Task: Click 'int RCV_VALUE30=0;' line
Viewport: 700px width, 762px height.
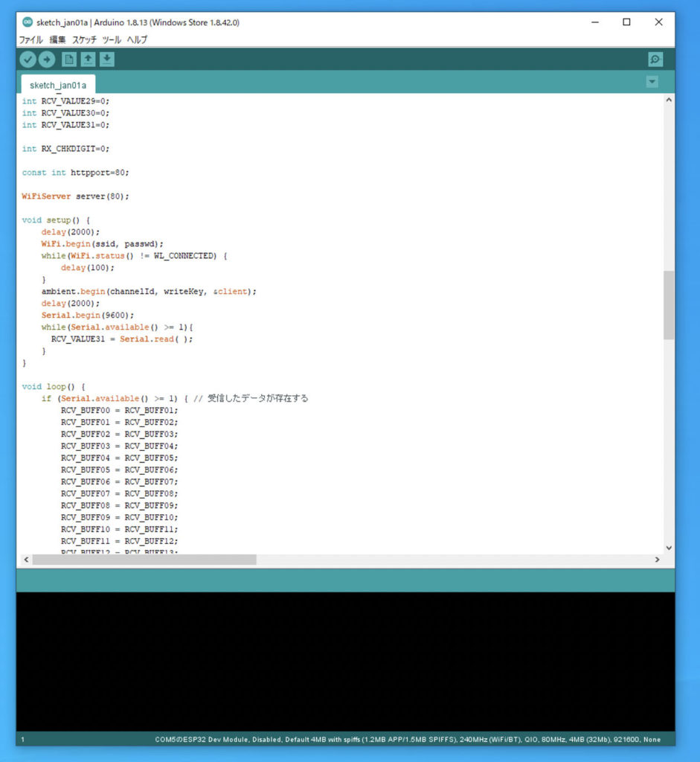Action: click(65, 113)
